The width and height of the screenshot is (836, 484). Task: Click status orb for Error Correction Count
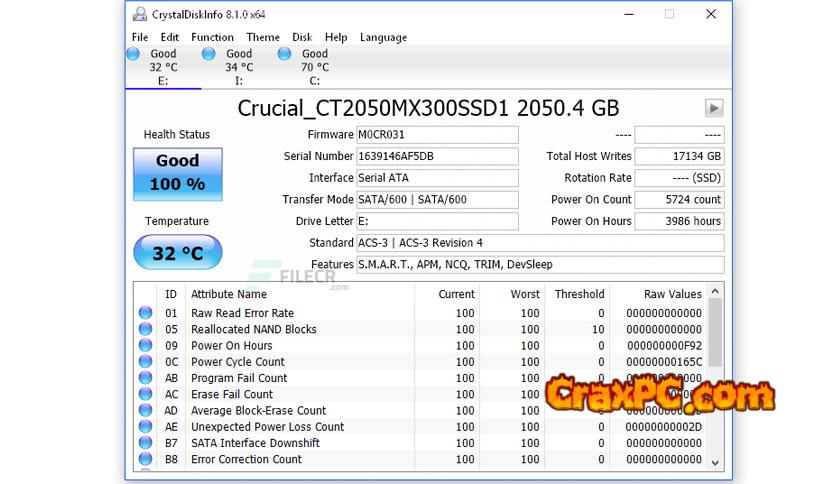pyautogui.click(x=146, y=459)
